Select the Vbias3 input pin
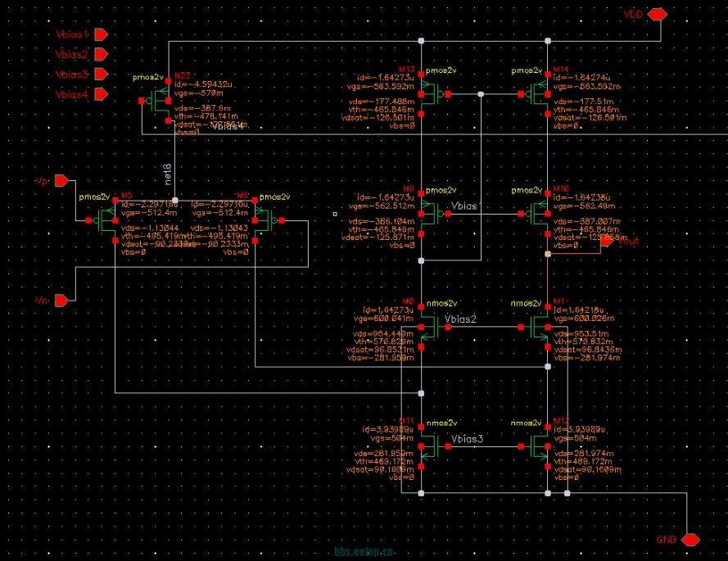728x561 pixels. 102,75
